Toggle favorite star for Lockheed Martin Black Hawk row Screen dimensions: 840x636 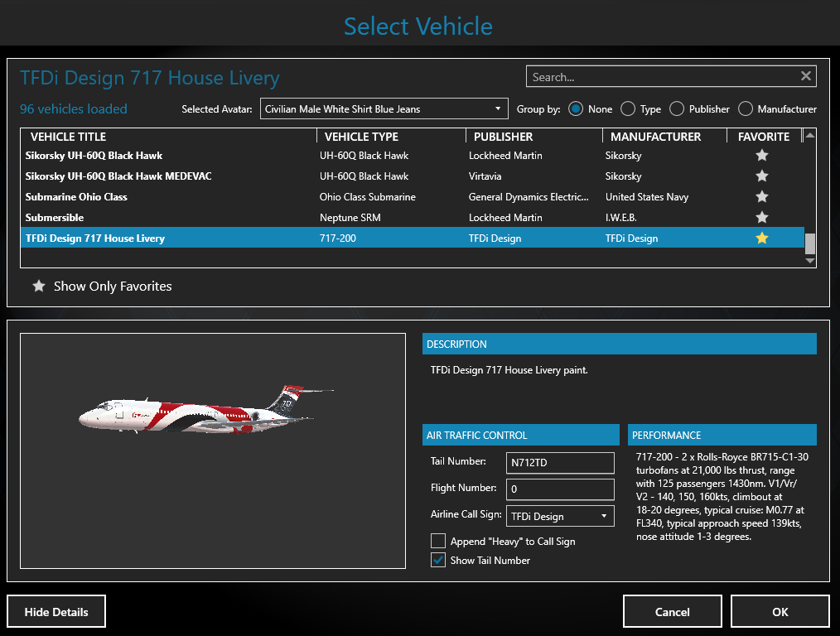(762, 155)
